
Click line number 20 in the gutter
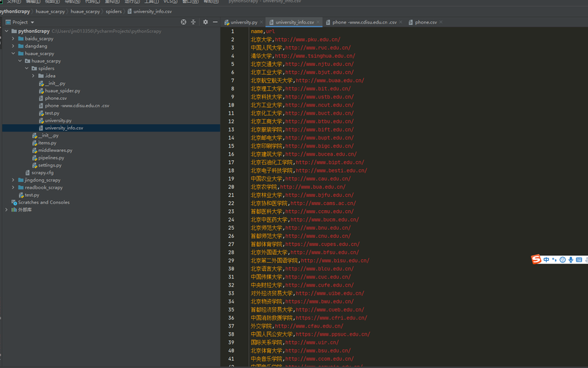(231, 187)
